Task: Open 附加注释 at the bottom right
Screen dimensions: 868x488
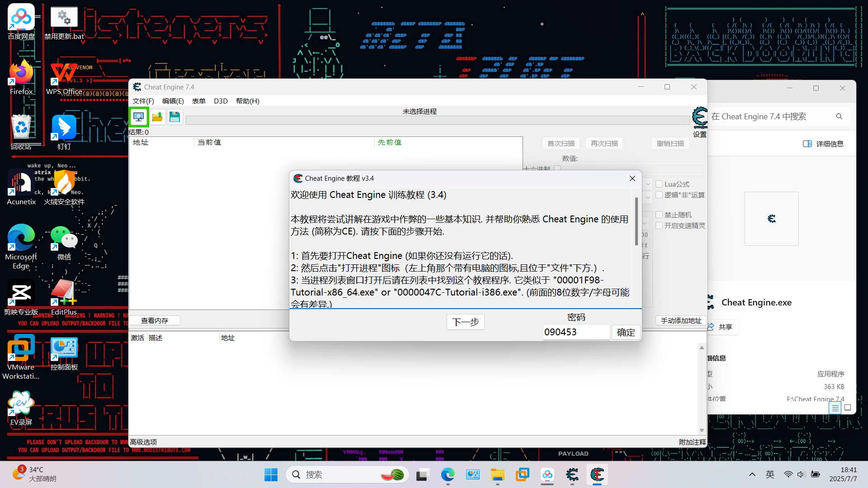Action: pos(693,442)
